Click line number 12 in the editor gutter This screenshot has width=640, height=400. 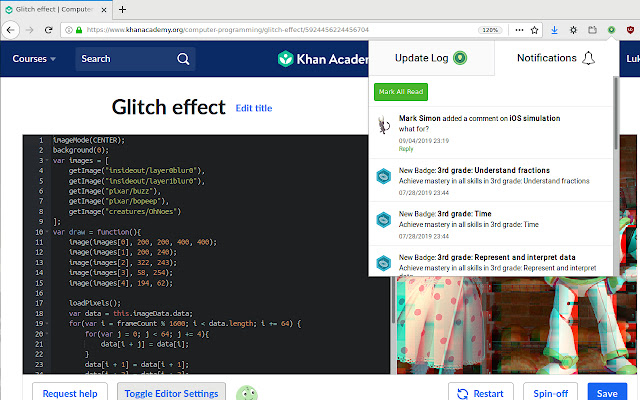(x=39, y=252)
